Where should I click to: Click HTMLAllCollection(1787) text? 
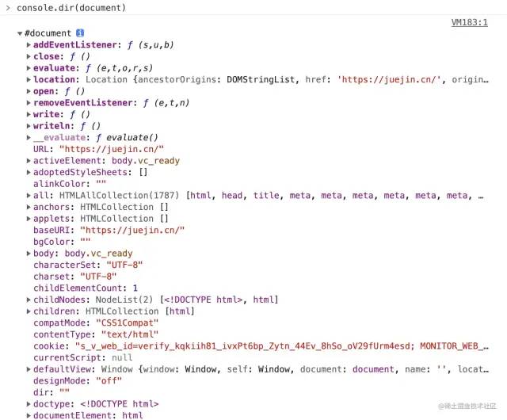point(119,196)
